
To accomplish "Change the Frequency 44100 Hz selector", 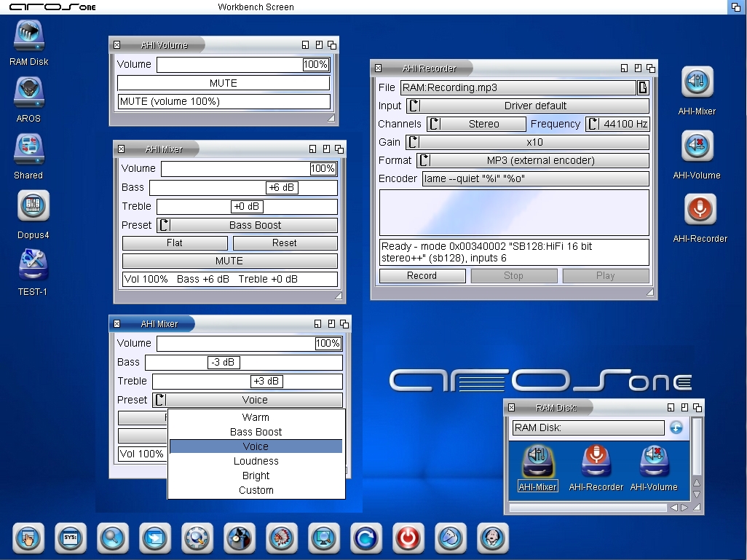I will [617, 124].
